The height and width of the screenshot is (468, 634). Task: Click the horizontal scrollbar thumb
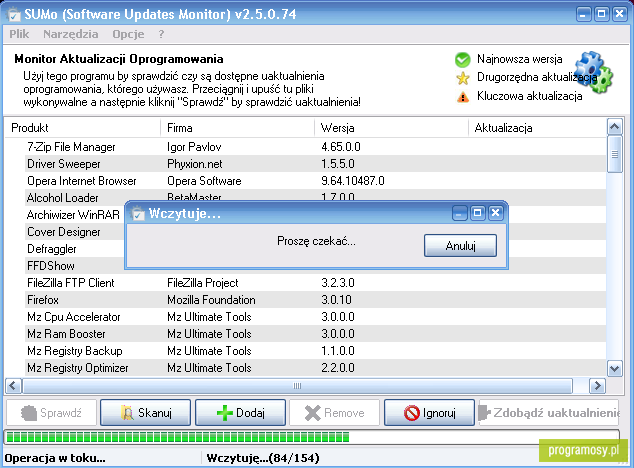coord(297,386)
